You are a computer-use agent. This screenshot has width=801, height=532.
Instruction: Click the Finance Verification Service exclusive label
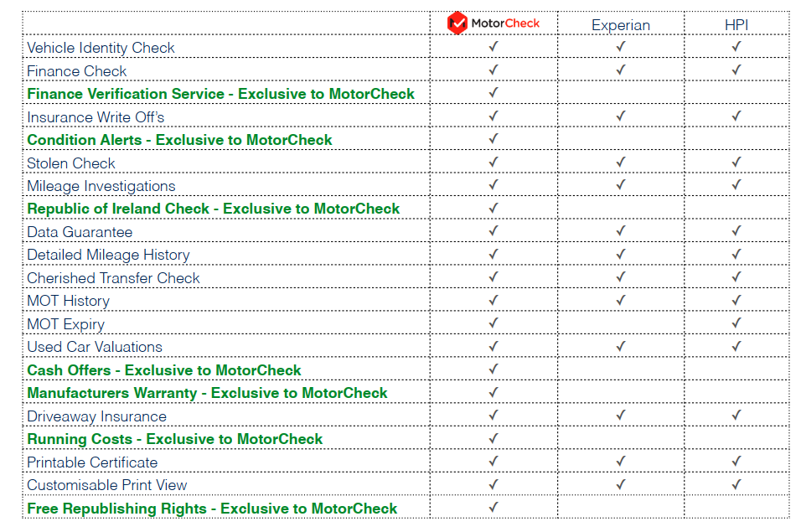click(x=220, y=94)
